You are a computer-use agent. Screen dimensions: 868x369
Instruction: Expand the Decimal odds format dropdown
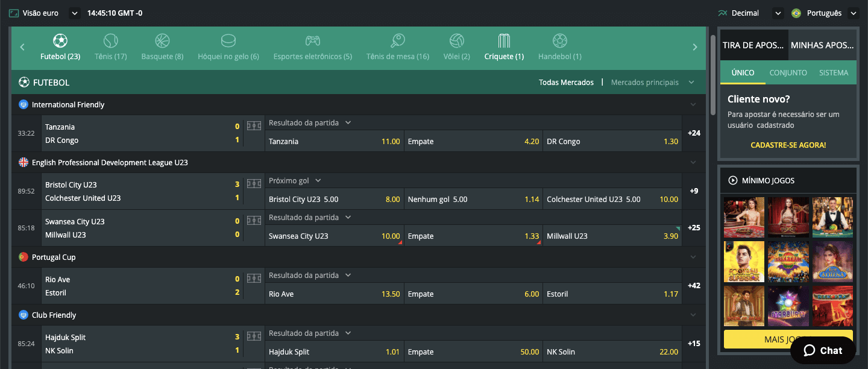778,13
